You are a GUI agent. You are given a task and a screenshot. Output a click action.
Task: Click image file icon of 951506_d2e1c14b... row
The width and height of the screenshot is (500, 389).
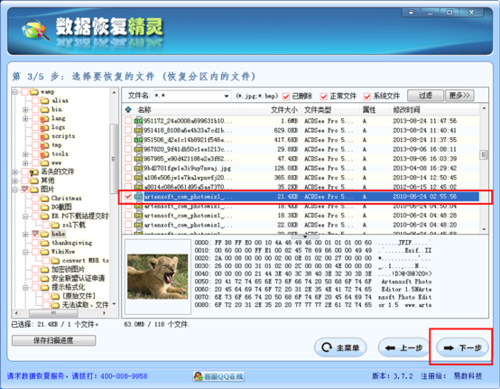coord(138,140)
